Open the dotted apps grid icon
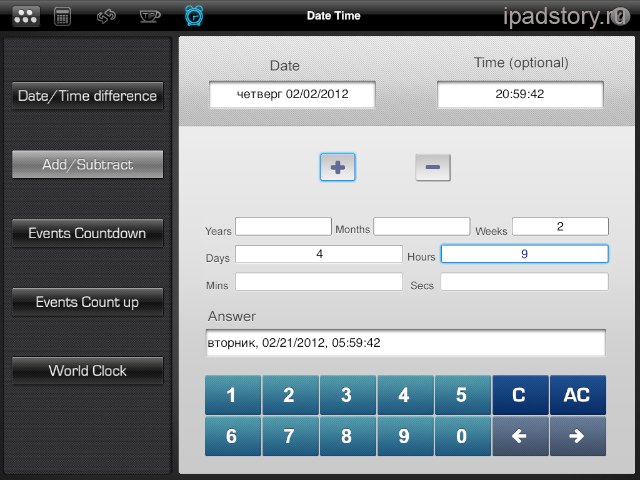This screenshot has width=640, height=480. coord(26,16)
